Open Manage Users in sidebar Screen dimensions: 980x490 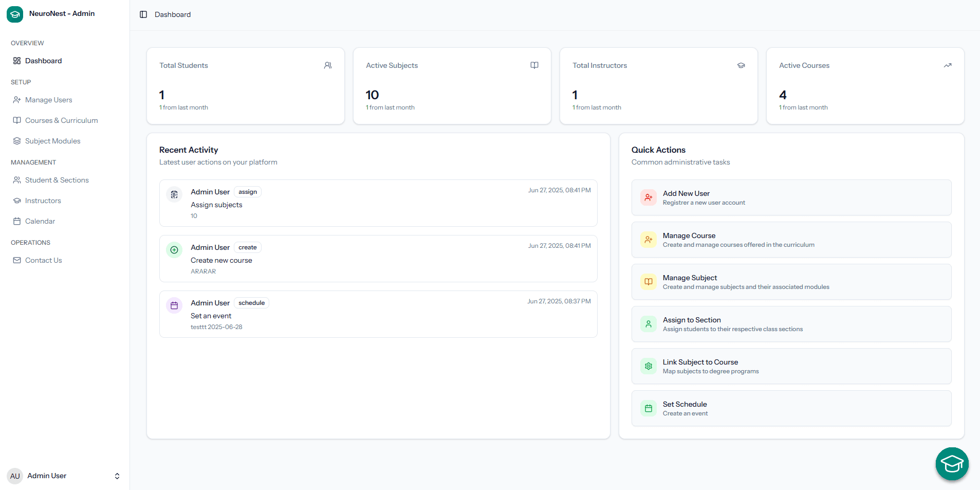[x=48, y=100]
